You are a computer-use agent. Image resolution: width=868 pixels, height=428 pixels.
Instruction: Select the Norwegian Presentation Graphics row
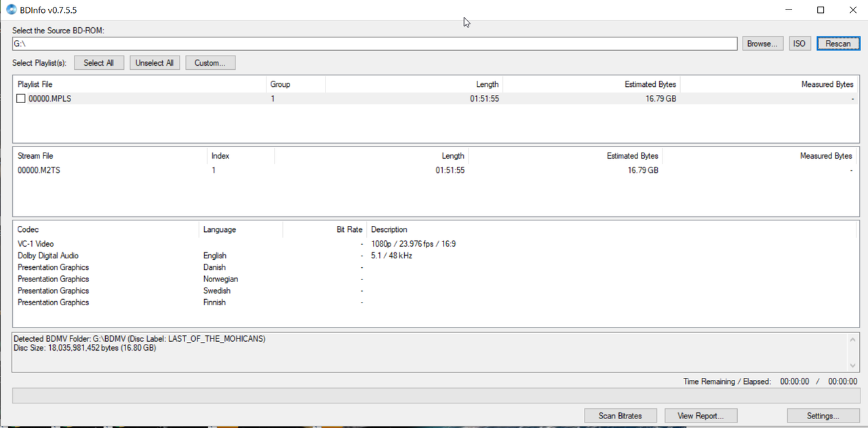pyautogui.click(x=435, y=279)
